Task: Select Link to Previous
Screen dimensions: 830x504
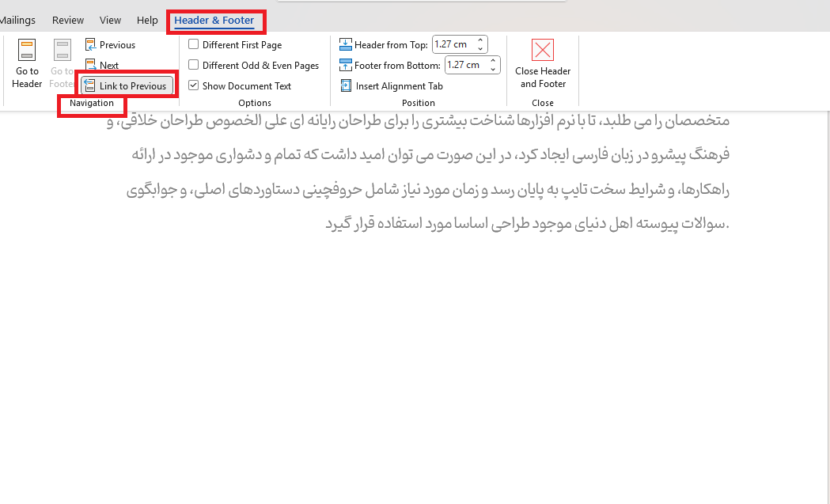Action: click(126, 85)
